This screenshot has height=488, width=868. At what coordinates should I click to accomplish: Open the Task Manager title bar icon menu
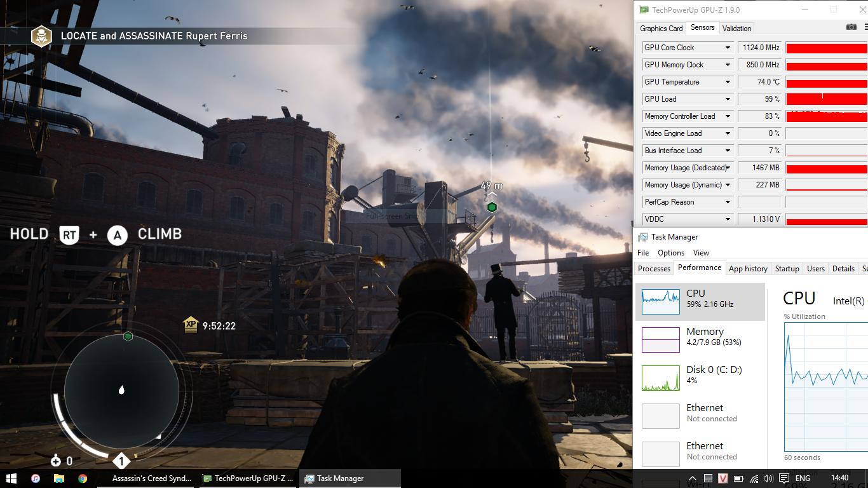[x=642, y=237]
